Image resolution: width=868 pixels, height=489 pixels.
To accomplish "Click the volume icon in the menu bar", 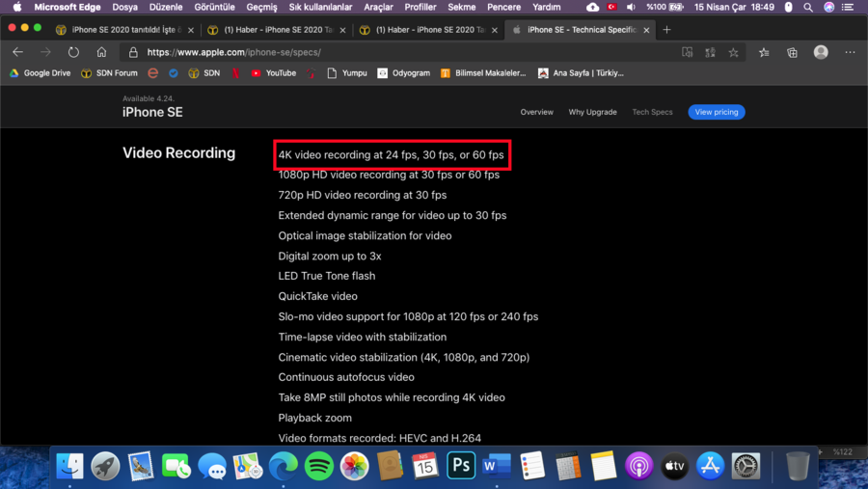I will [631, 7].
